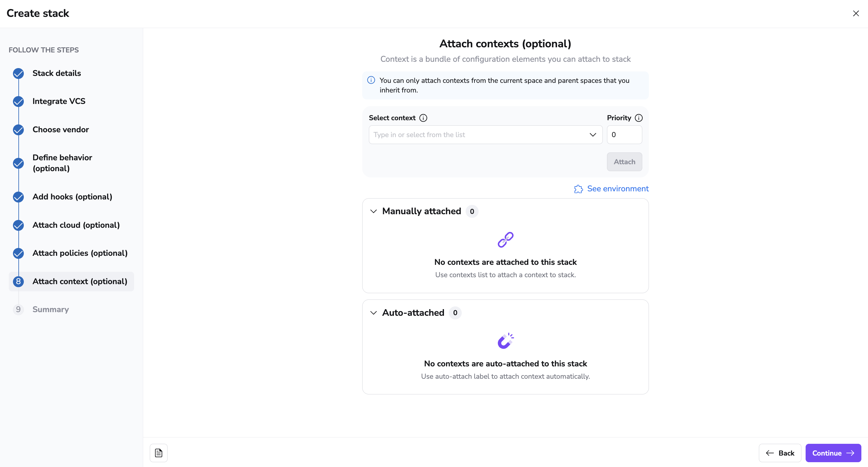This screenshot has height=467, width=868.
Task: Click the See environment puzzle icon
Action: pyautogui.click(x=578, y=189)
